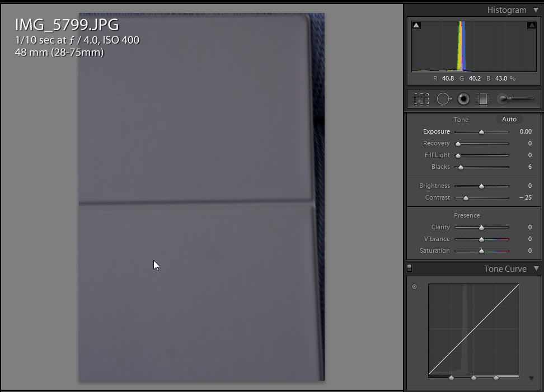Click the Auto tone button
Image resolution: width=544 pixels, height=392 pixels.
tap(509, 119)
